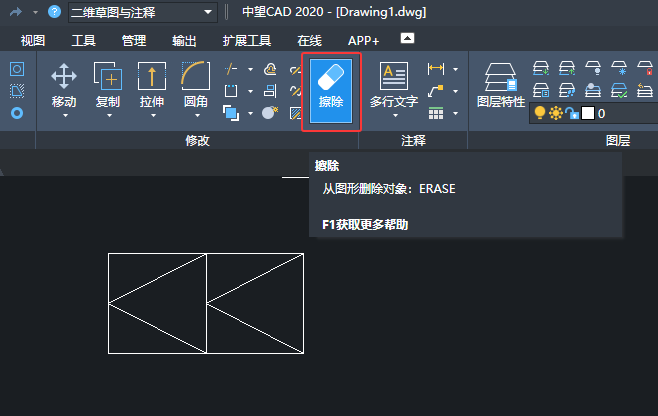Viewport: 658px width, 416px height.
Task: Click the 注释 panel title
Action: [413, 141]
